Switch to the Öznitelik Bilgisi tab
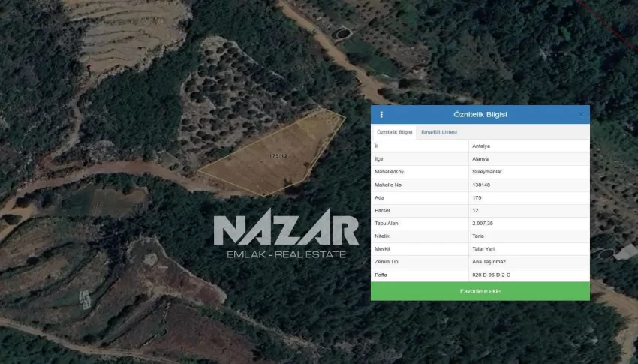Viewport: 638px width, 364px height. [394, 132]
